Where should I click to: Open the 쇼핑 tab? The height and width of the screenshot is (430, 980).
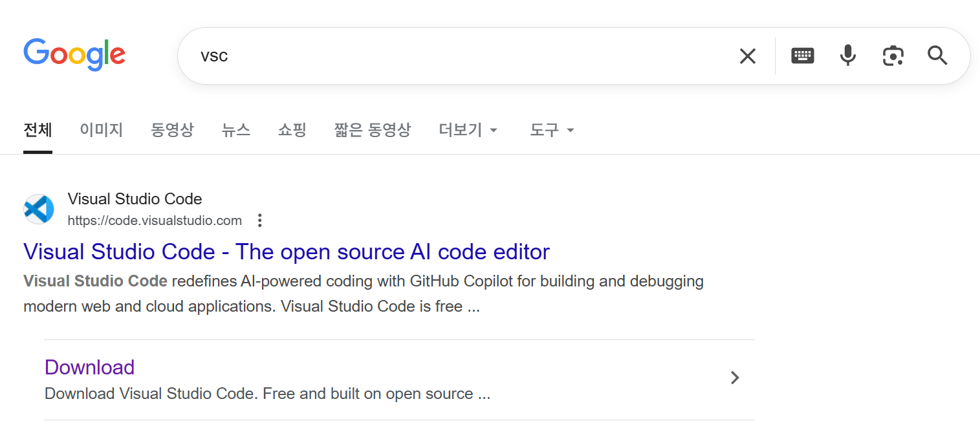292,130
